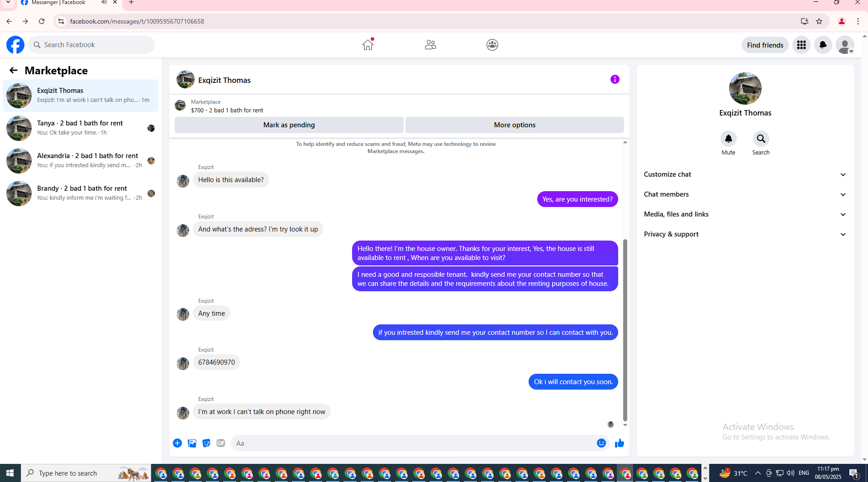
Task: Click the back arrow beside Marketplace
Action: 14,70
